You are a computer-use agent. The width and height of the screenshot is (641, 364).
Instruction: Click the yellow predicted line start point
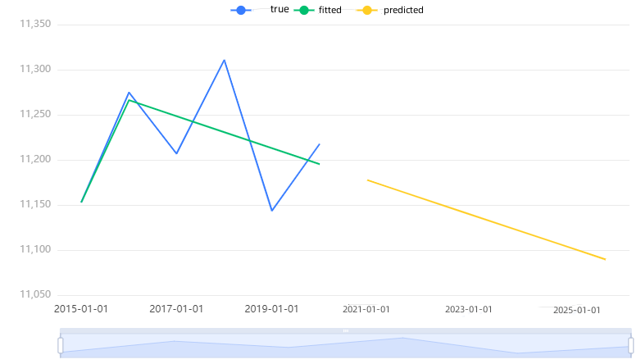pos(367,180)
